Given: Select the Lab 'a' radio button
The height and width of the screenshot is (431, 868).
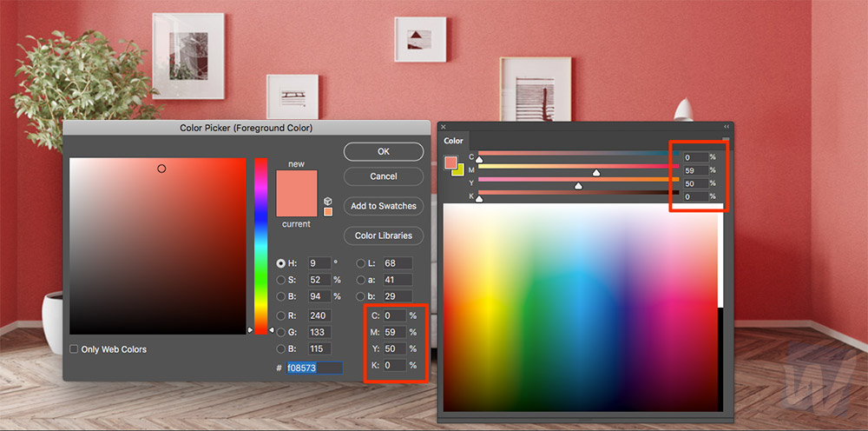Looking at the screenshot, I should point(361,280).
